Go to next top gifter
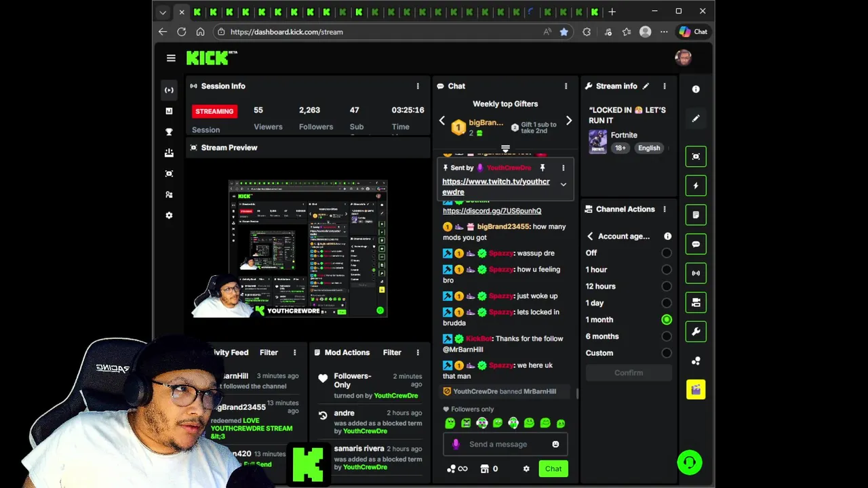 pyautogui.click(x=568, y=121)
